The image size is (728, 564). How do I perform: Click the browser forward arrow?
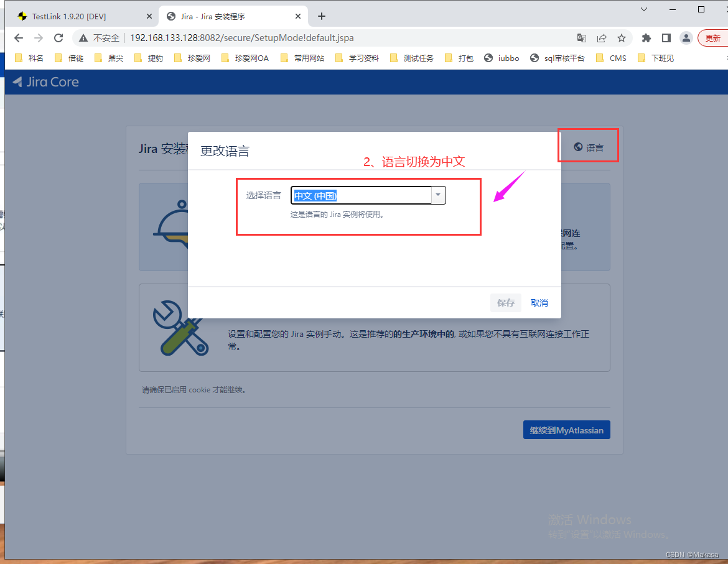pos(39,38)
